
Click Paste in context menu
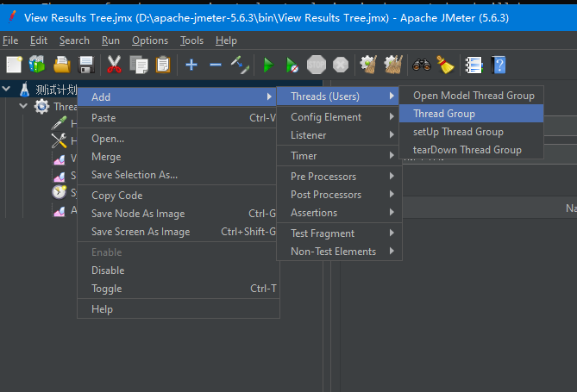pyautogui.click(x=177, y=118)
